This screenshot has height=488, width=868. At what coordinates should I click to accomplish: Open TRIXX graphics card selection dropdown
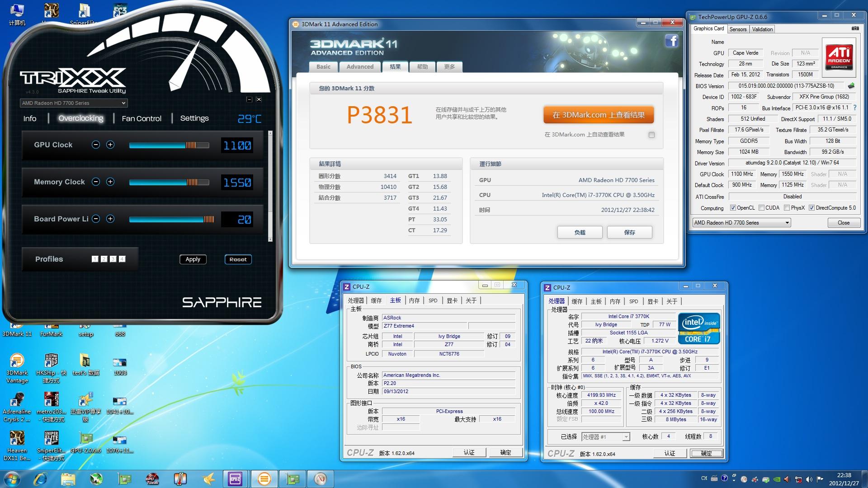(74, 103)
